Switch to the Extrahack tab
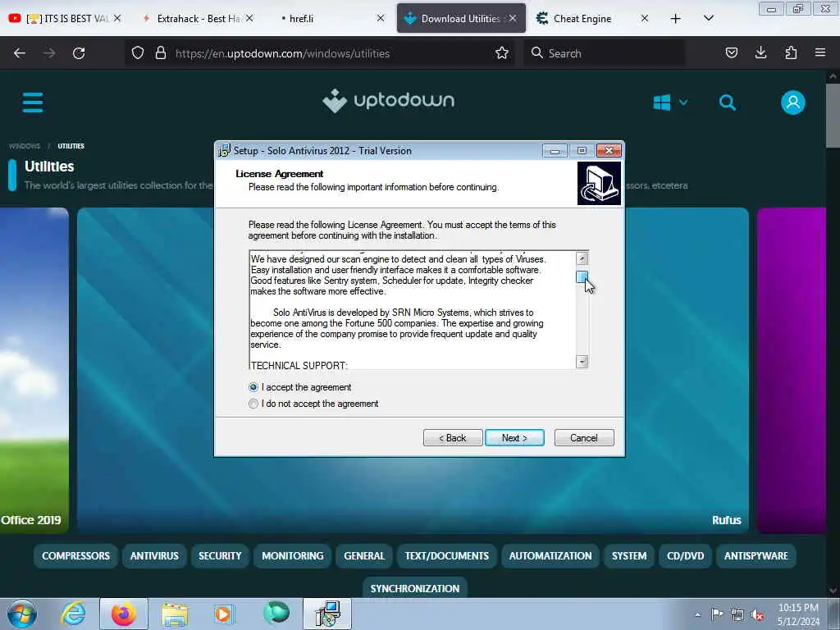Screen dimensions: 840x630 tap(197, 19)
